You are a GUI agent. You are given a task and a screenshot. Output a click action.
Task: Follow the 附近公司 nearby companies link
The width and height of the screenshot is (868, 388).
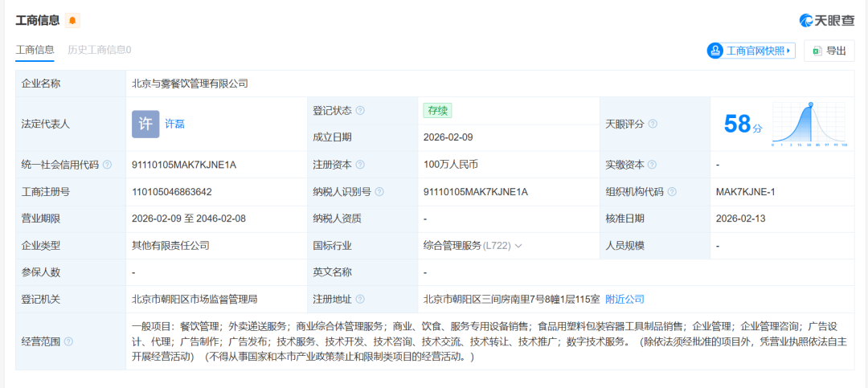tap(624, 300)
